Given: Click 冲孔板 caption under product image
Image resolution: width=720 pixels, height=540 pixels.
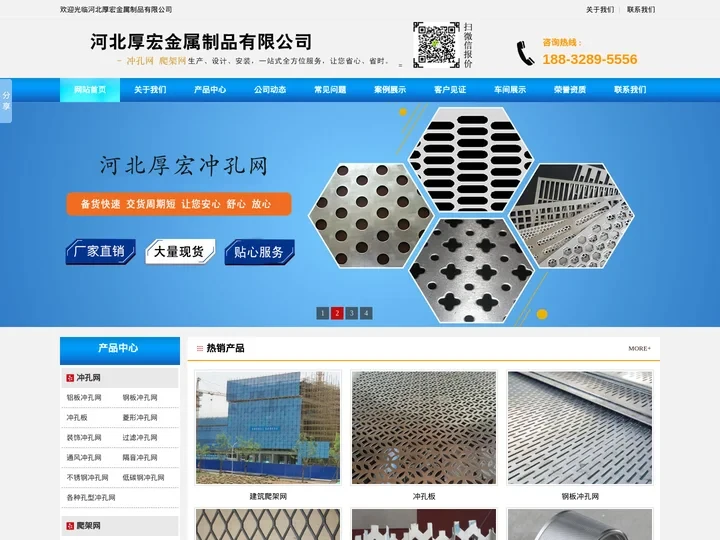Looking at the screenshot, I should (424, 496).
